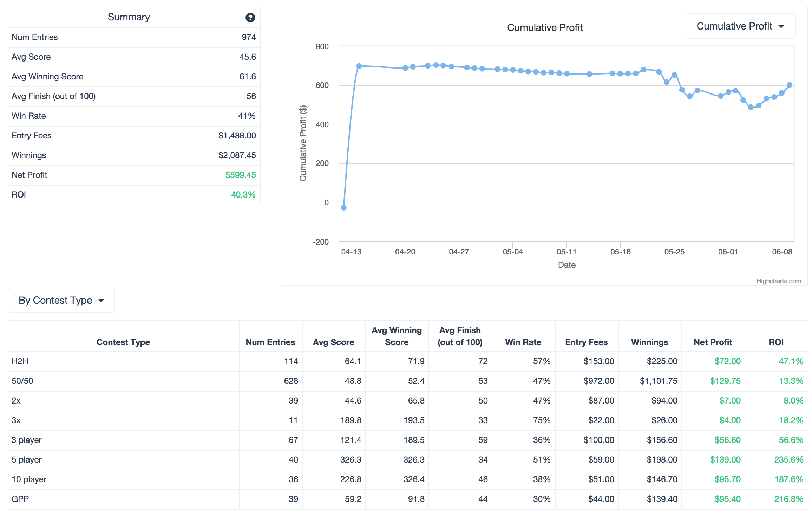Click the lowest June data point on chart

click(x=751, y=107)
